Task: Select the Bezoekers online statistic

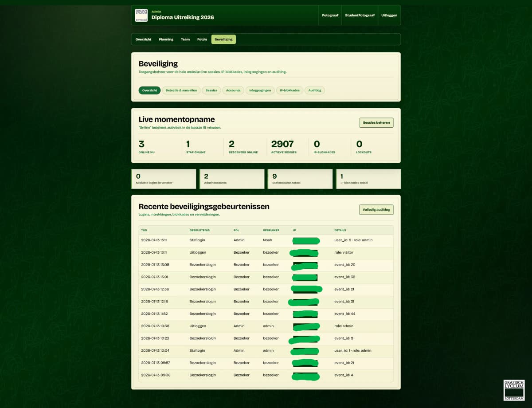Action: (x=243, y=147)
